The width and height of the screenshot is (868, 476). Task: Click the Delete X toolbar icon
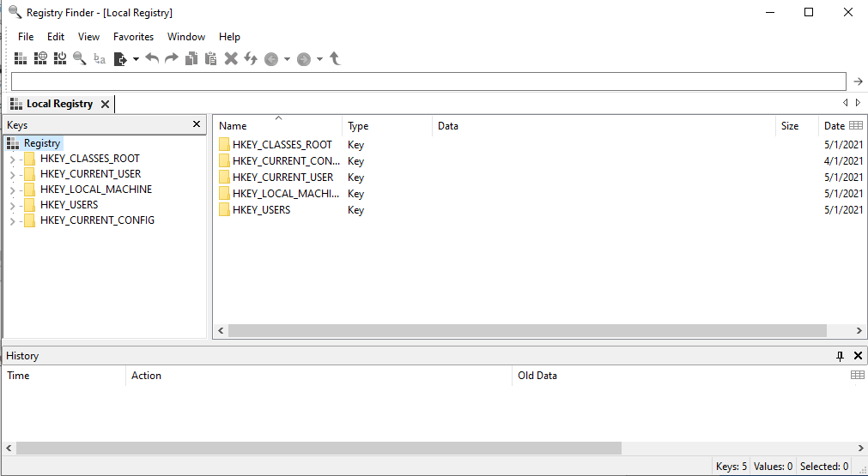[x=231, y=58]
